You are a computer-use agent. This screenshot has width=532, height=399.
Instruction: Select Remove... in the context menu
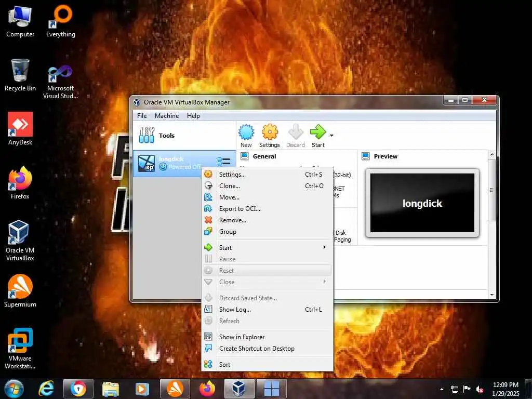[267, 220]
